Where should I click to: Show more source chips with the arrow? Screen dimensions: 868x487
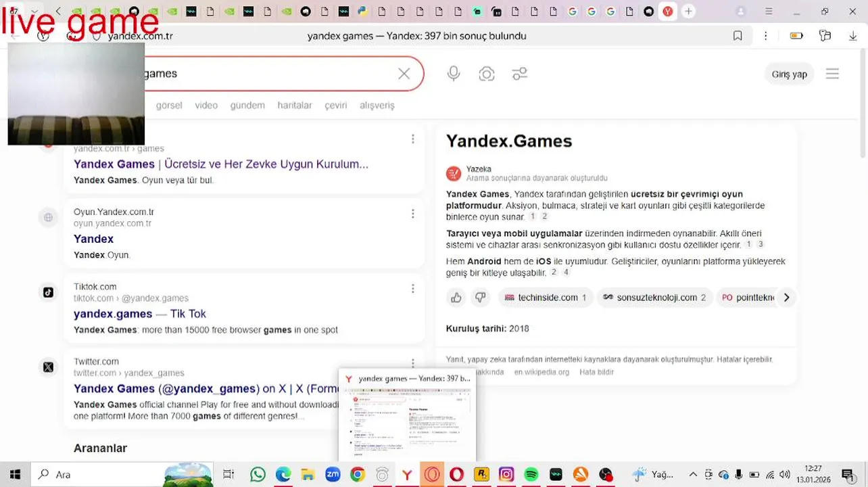(786, 298)
